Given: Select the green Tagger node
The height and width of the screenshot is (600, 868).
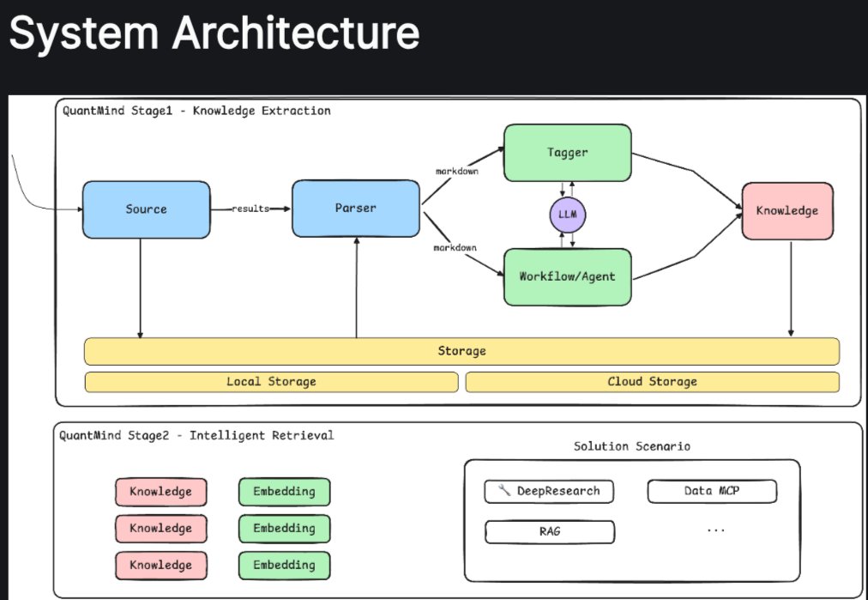Looking at the screenshot, I should click(x=568, y=152).
